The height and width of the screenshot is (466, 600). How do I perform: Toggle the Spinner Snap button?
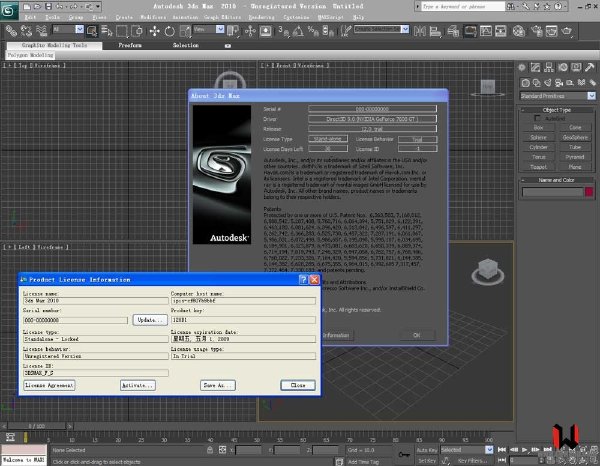[328, 31]
